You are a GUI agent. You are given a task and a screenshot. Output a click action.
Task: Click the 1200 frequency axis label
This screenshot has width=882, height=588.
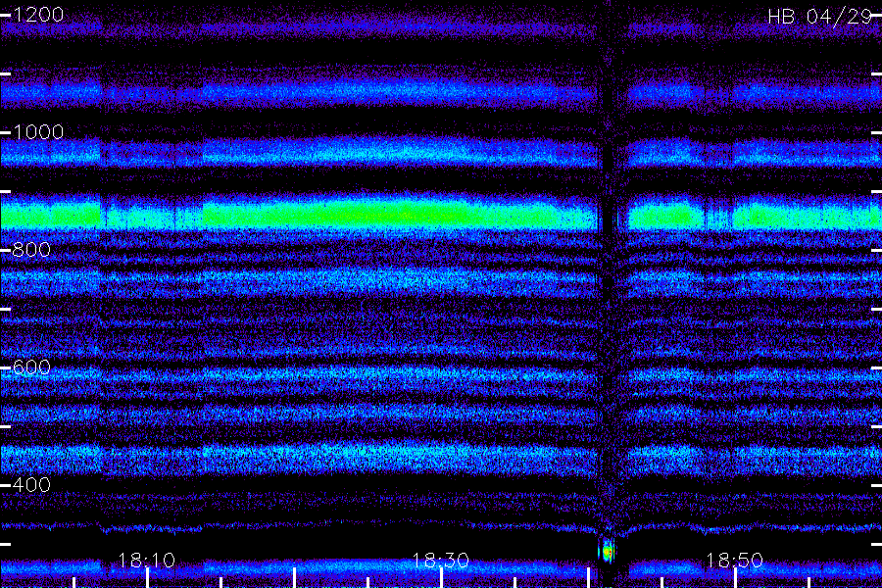click(x=37, y=15)
